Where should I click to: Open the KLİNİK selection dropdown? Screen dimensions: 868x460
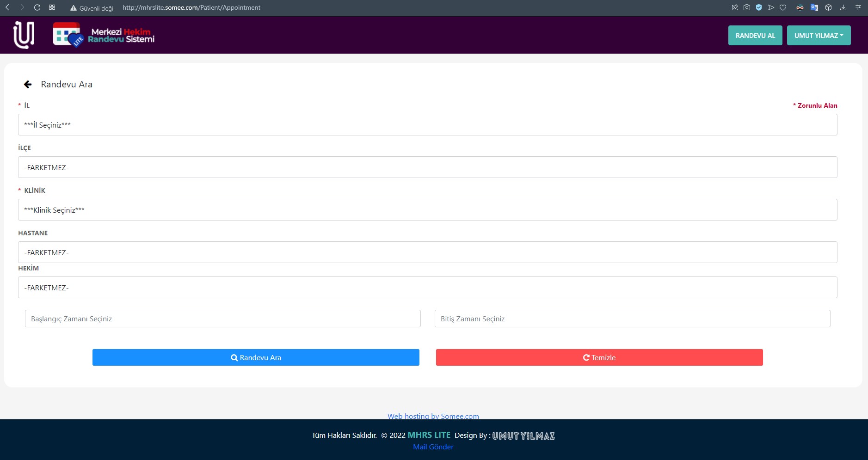427,210
